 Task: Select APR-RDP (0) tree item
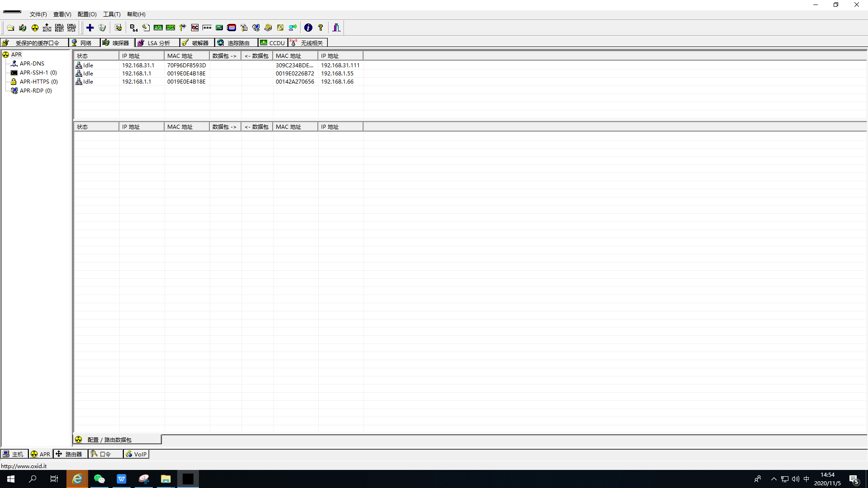point(36,91)
